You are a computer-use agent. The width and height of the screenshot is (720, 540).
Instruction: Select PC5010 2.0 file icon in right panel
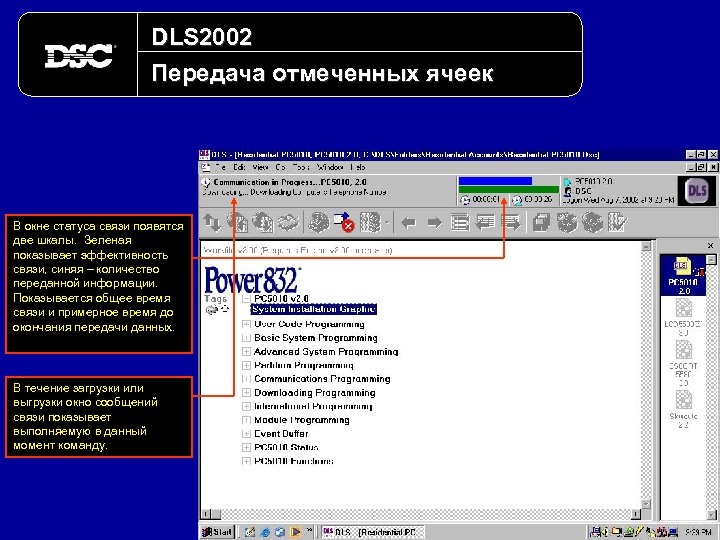click(x=683, y=275)
